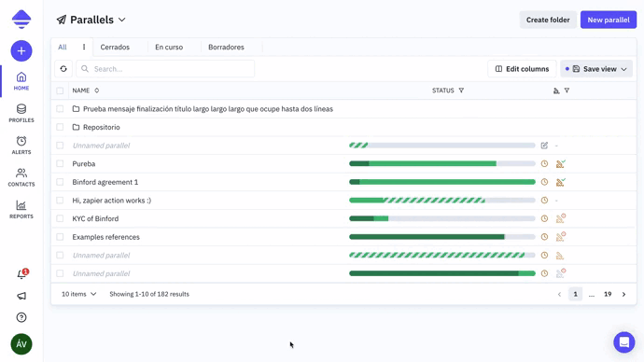Open Hi, zapier action works parallel
This screenshot has height=362, width=644.
tap(112, 201)
